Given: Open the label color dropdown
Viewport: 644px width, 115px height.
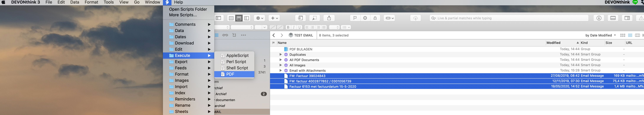Looking at the screenshot, I should 389,18.
